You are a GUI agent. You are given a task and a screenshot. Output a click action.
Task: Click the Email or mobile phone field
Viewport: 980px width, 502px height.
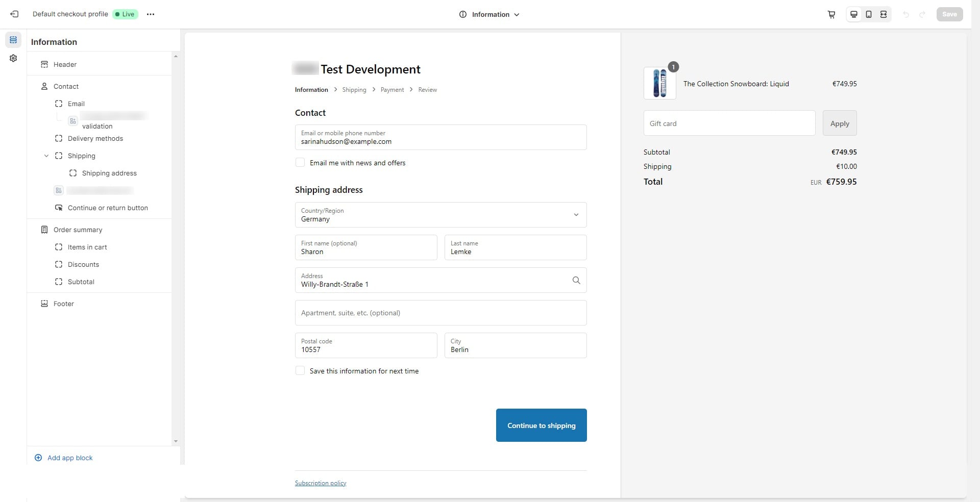click(440, 137)
